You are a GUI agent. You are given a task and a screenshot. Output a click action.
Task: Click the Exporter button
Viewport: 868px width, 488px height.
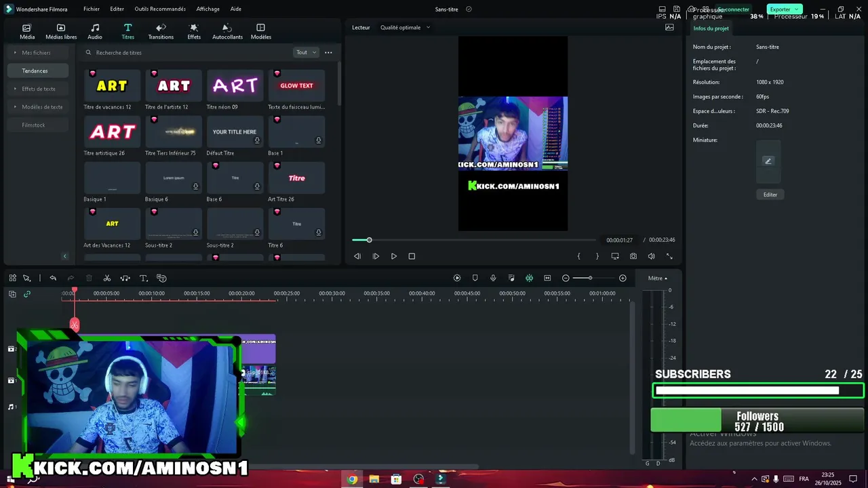point(784,9)
